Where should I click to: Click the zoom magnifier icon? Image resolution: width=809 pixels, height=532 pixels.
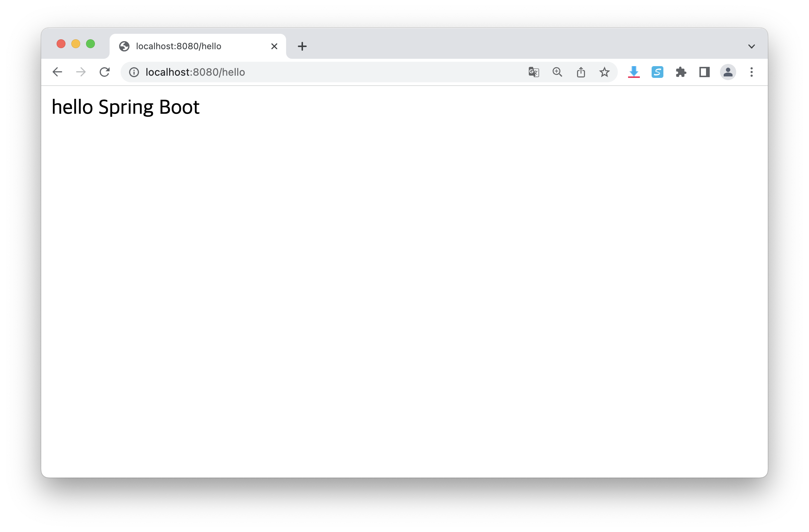(557, 72)
